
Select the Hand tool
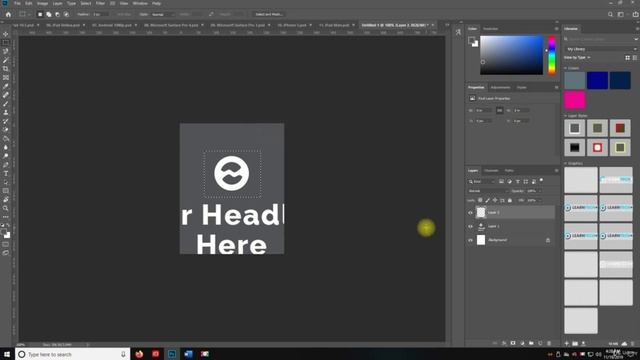click(6, 200)
